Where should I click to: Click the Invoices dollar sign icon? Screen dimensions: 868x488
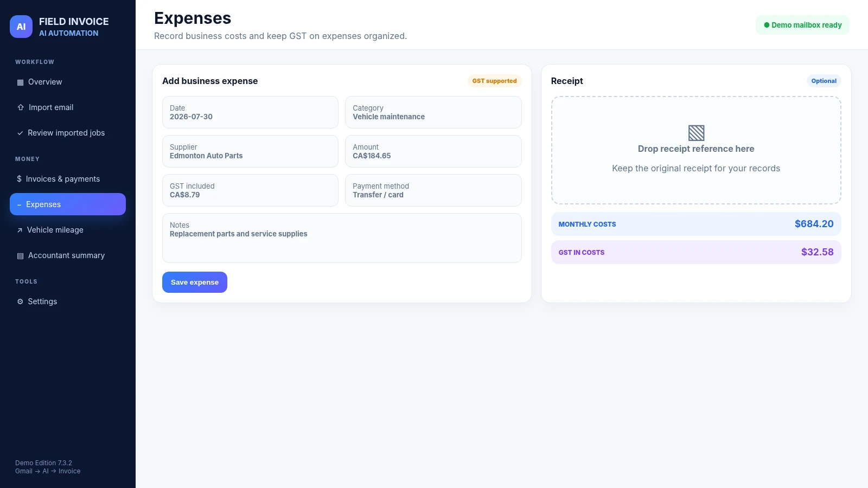20,179
